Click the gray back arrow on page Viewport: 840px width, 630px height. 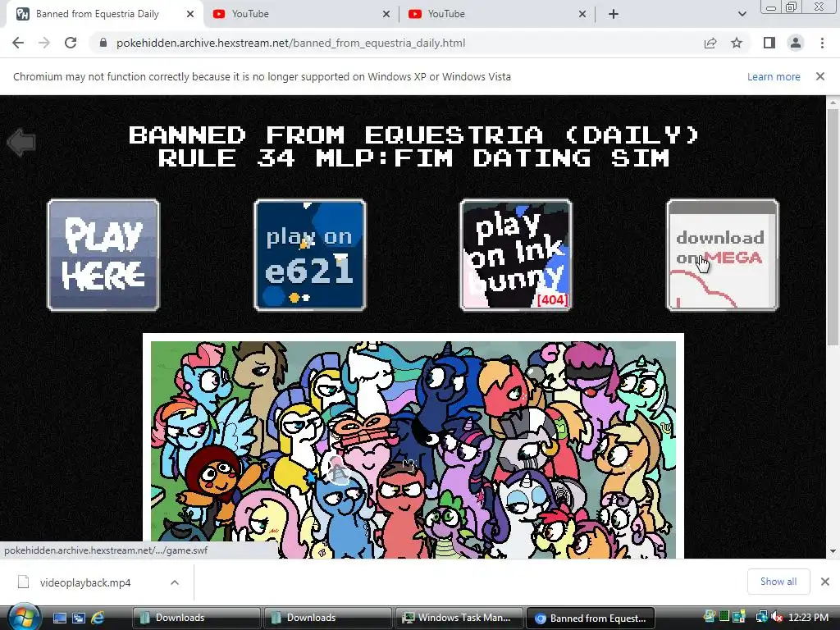21,142
